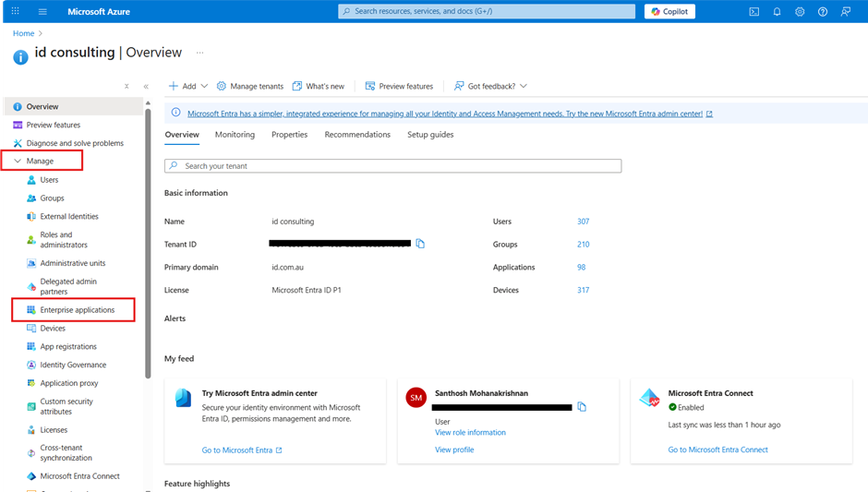868x492 pixels.
Task: Copy Santhosh Mohanakrishnan's account ID
Action: [x=582, y=407]
